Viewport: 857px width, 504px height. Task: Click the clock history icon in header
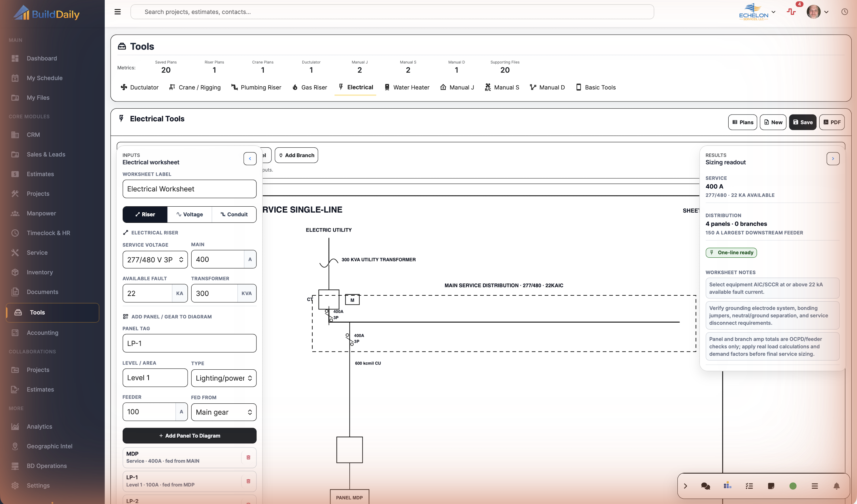tap(845, 12)
